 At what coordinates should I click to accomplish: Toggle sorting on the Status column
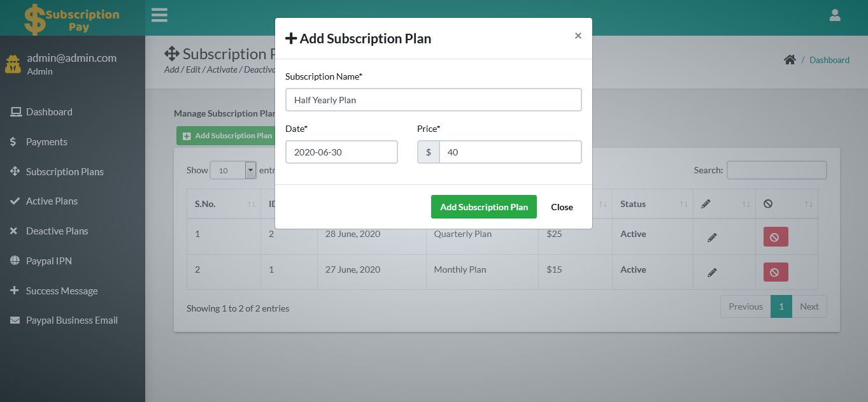coord(684,203)
